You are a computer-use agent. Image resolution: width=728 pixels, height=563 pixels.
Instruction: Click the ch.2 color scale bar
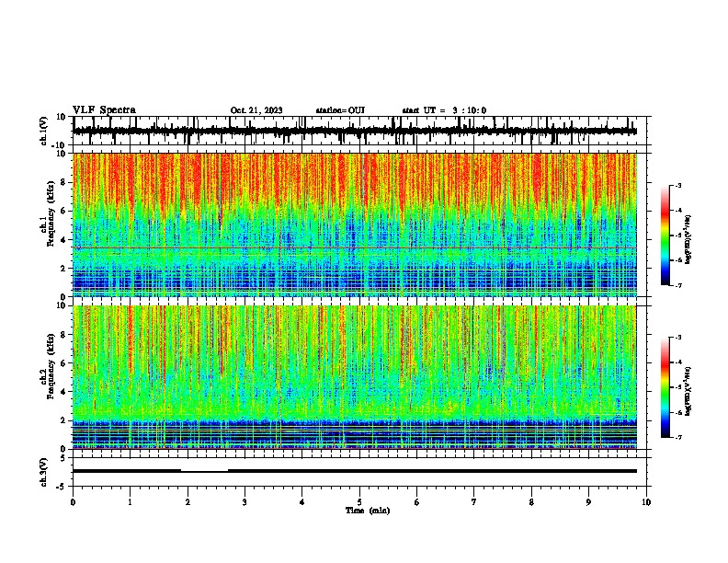[x=665, y=387]
